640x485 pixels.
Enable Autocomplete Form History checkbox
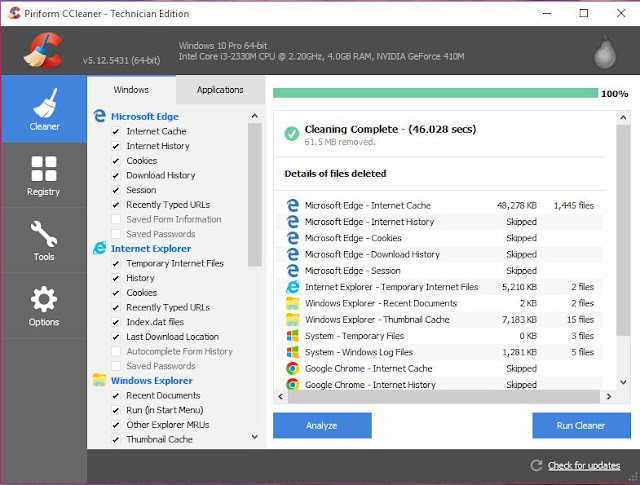[x=116, y=351]
